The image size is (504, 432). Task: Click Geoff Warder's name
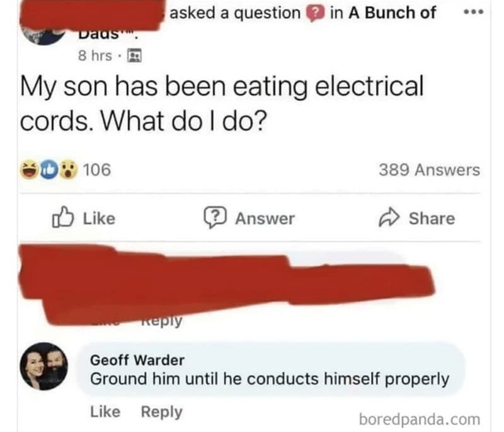[x=137, y=360]
